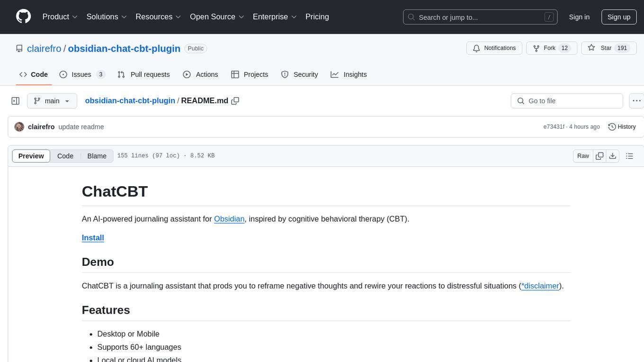Select the Blame view toggle

tap(97, 156)
